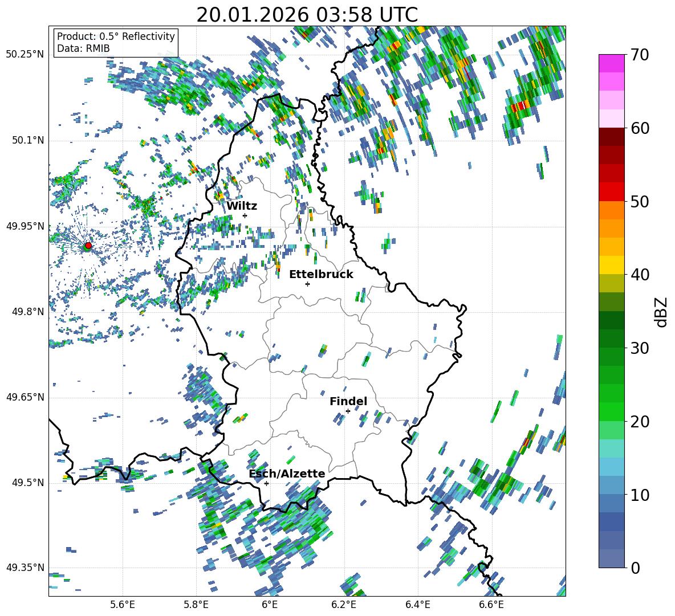Click the dark red colorbar segment below 60
Screen dimensions: 675x616
point(611,137)
